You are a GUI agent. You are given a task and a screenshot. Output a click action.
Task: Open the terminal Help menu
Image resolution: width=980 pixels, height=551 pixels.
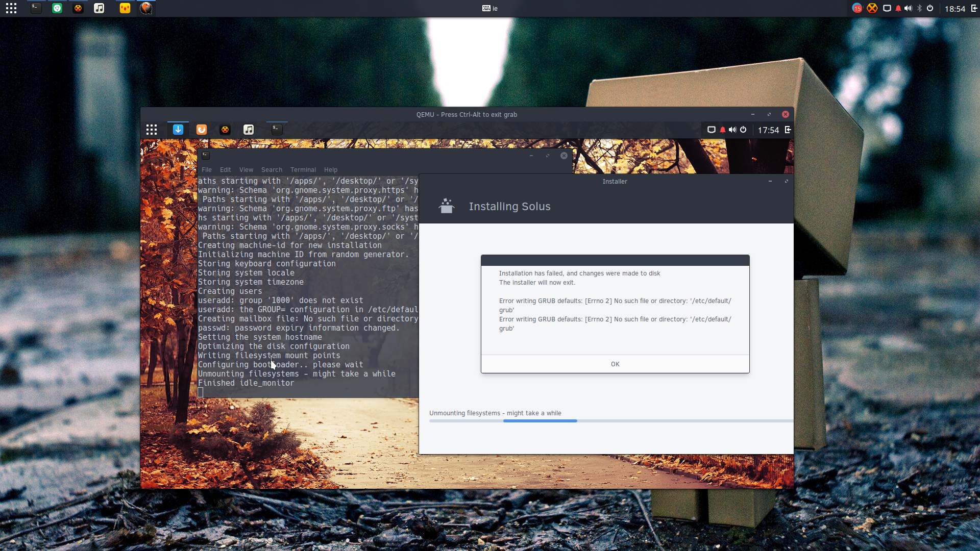(x=331, y=170)
